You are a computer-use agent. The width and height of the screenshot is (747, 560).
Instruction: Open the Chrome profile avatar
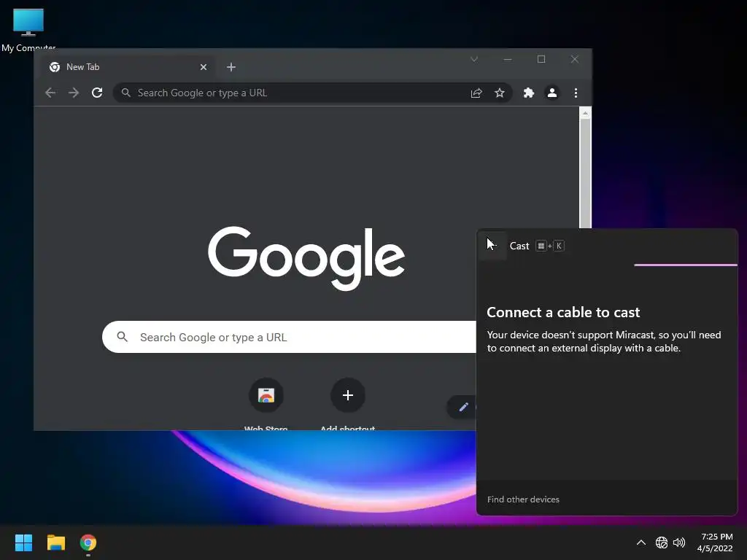(552, 93)
